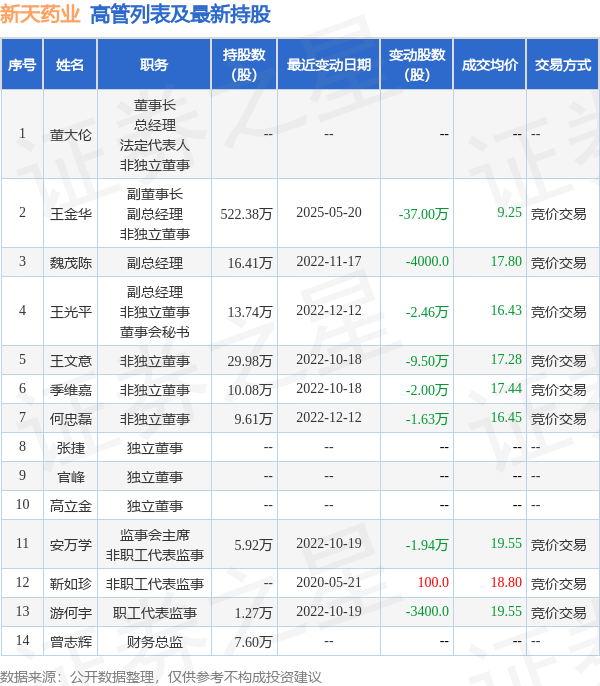Click the 1.27万 shareholding value
This screenshot has width=600, height=686.
(253, 612)
